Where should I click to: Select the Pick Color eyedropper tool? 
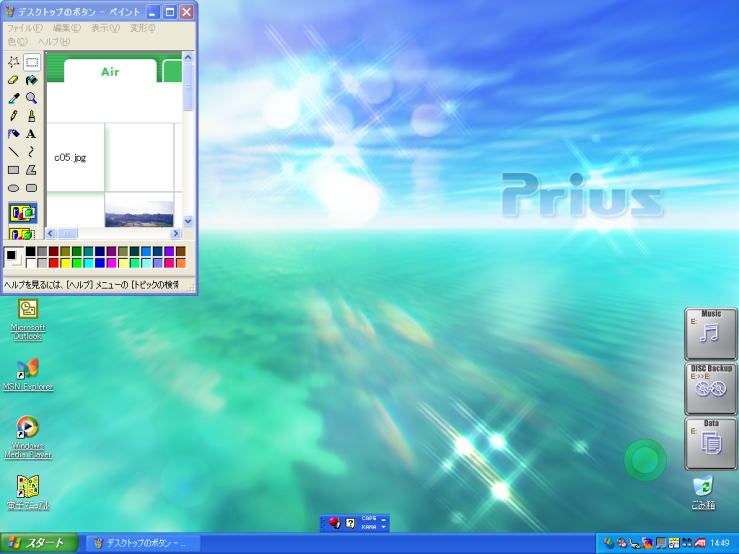[x=14, y=98]
